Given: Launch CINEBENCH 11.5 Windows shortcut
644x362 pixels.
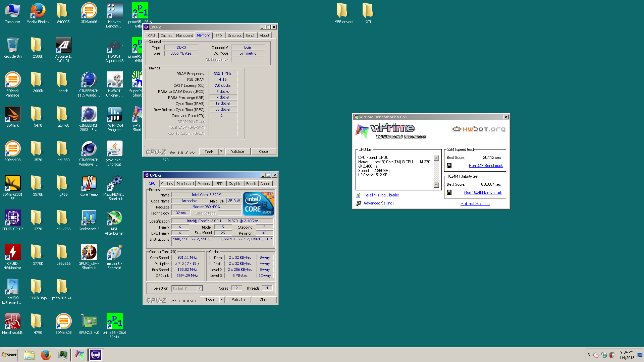Looking at the screenshot, I should (x=89, y=84).
